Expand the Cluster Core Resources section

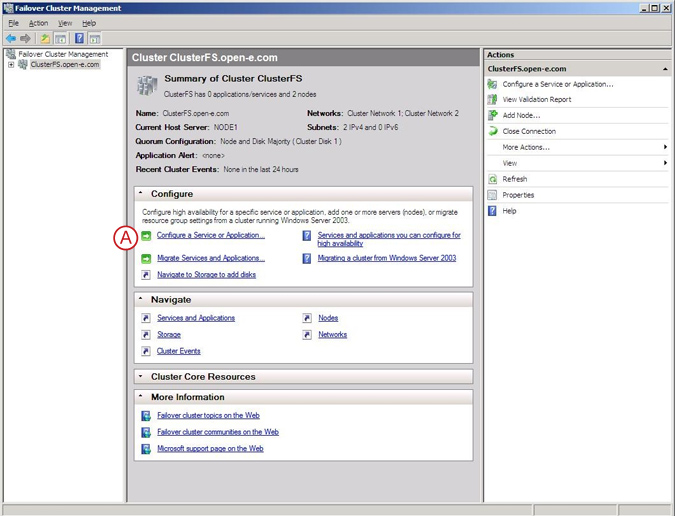[x=140, y=377]
